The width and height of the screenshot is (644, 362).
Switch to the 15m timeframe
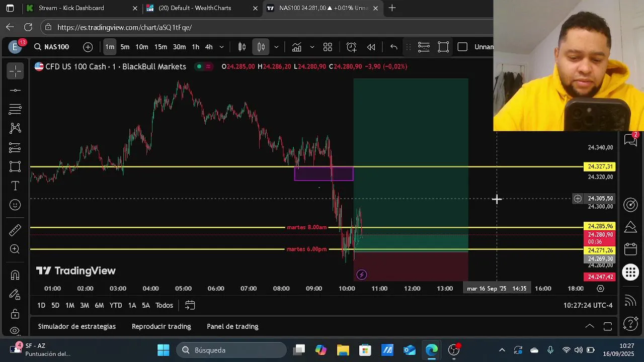pos(160,47)
